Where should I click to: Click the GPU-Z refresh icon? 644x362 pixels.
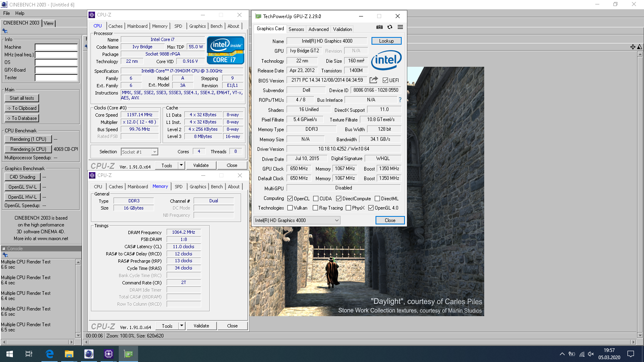point(390,27)
